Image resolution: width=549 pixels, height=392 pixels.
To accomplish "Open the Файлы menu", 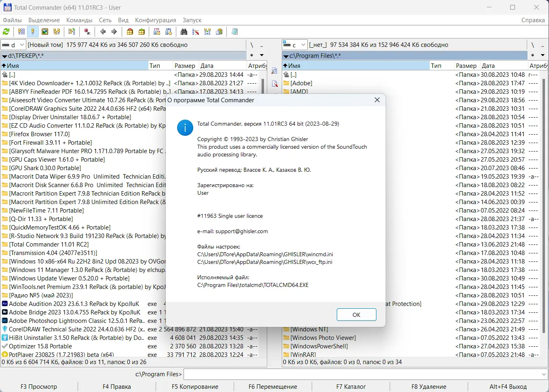I will 12,20.
